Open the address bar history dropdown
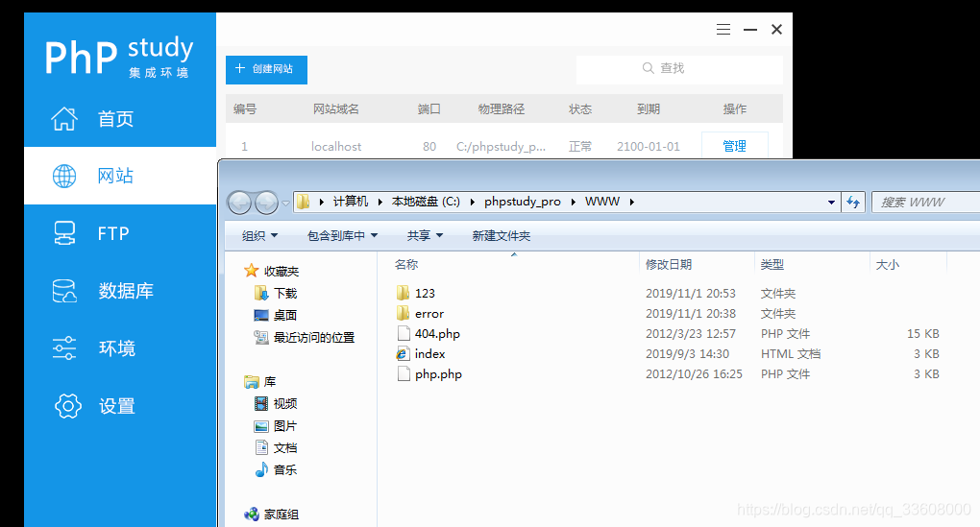The width and height of the screenshot is (980, 527). click(831, 203)
